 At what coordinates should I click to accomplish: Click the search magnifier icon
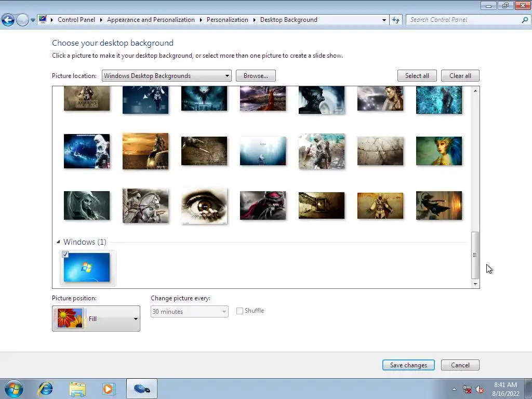(525, 20)
